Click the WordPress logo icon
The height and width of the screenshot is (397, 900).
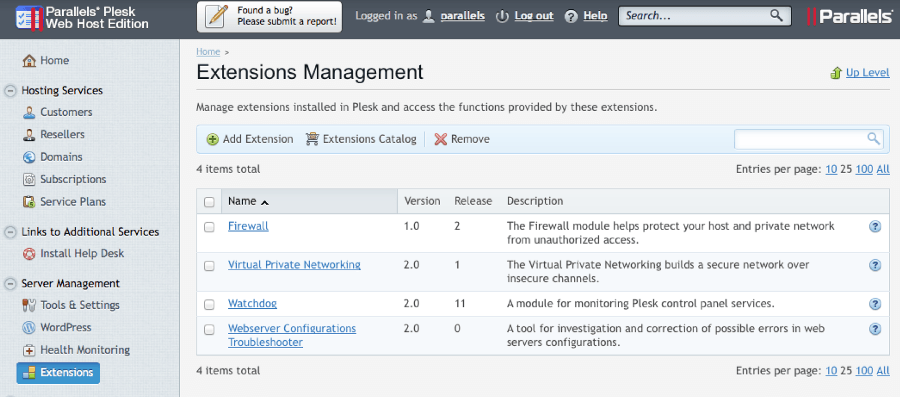coord(29,328)
